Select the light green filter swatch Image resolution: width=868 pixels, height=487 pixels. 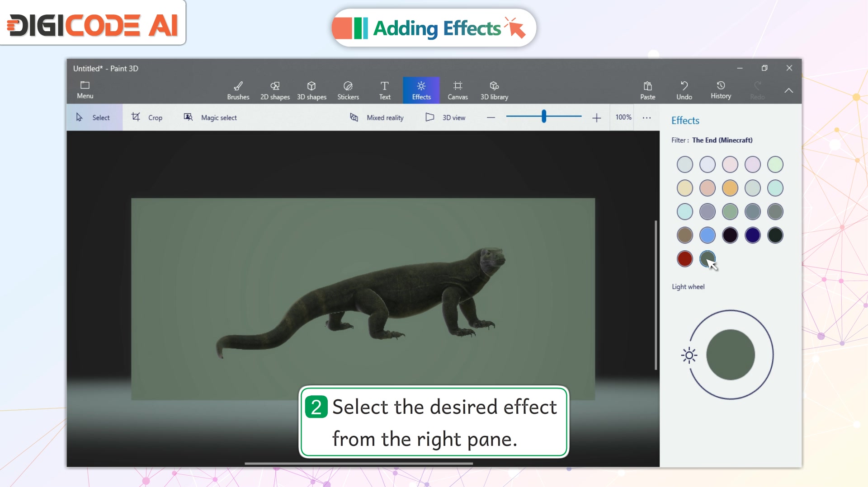pos(775,164)
